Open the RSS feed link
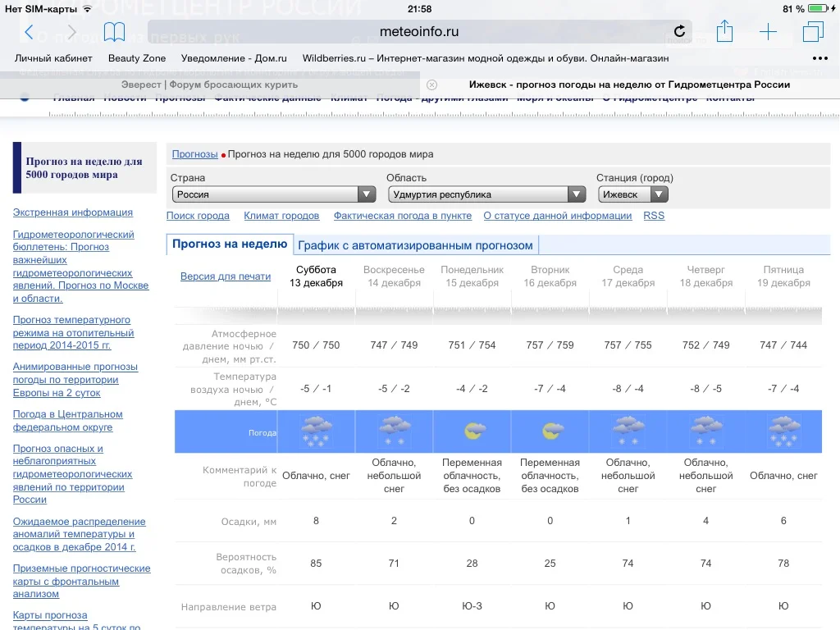The image size is (840, 630). (654, 215)
